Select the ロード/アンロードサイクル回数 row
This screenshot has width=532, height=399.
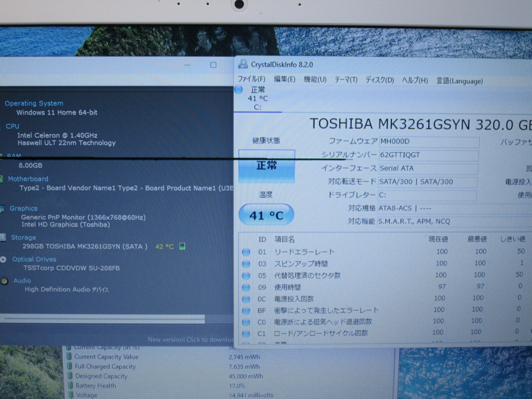pos(385,333)
